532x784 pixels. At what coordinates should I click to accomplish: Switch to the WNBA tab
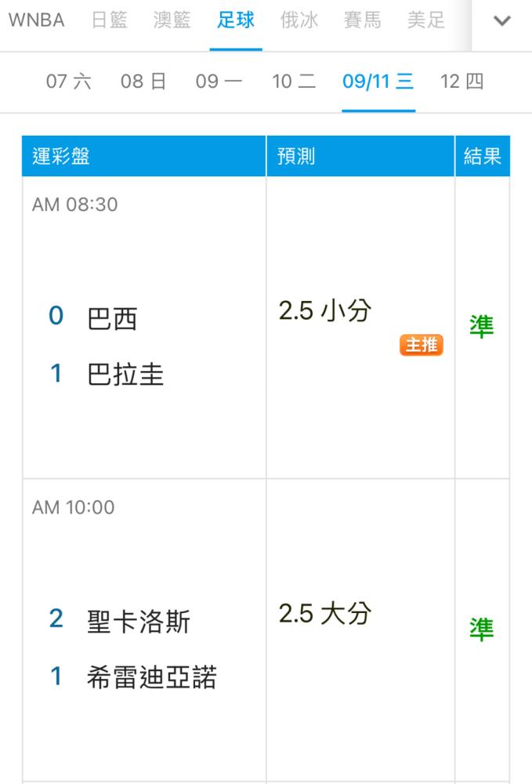coord(37,20)
